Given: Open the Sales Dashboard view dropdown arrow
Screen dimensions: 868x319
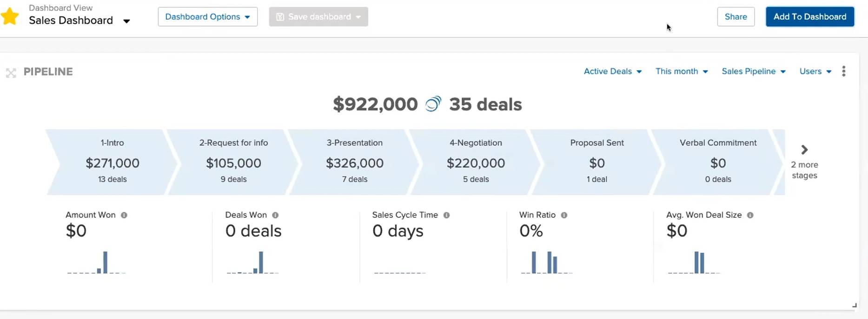Looking at the screenshot, I should click(126, 21).
